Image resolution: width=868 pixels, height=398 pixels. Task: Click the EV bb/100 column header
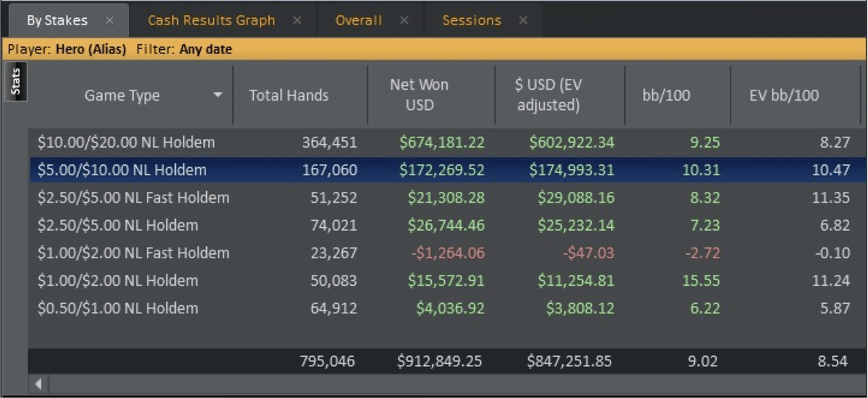(784, 96)
